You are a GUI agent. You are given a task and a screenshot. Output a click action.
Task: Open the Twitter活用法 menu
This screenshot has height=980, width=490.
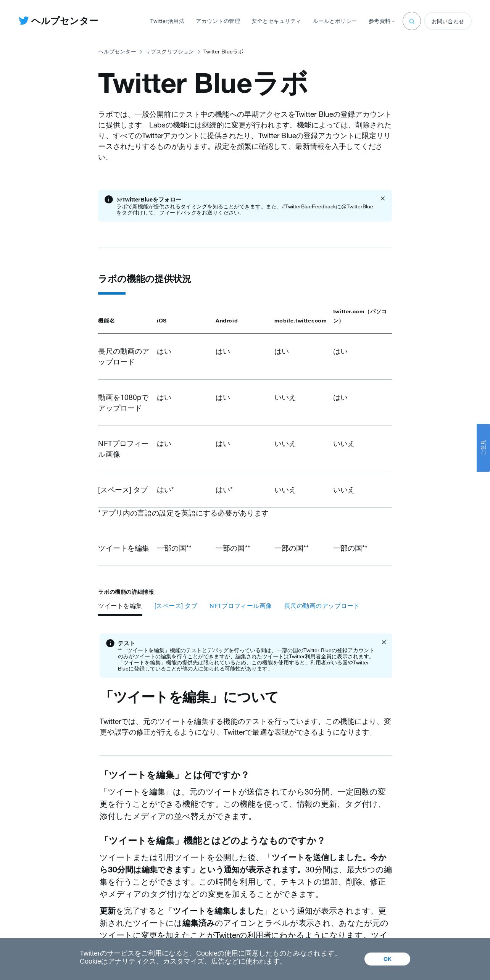(167, 21)
